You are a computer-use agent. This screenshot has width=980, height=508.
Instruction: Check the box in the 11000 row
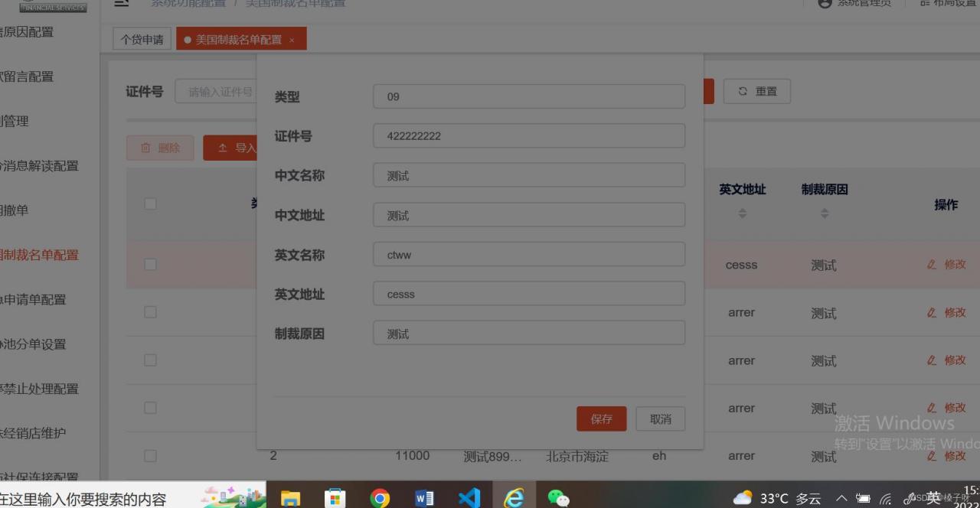pos(150,456)
